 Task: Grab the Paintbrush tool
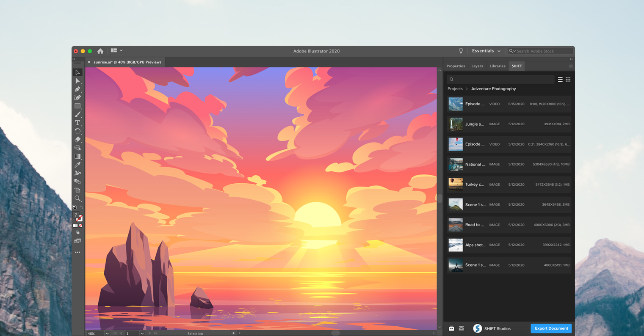pos(78,114)
